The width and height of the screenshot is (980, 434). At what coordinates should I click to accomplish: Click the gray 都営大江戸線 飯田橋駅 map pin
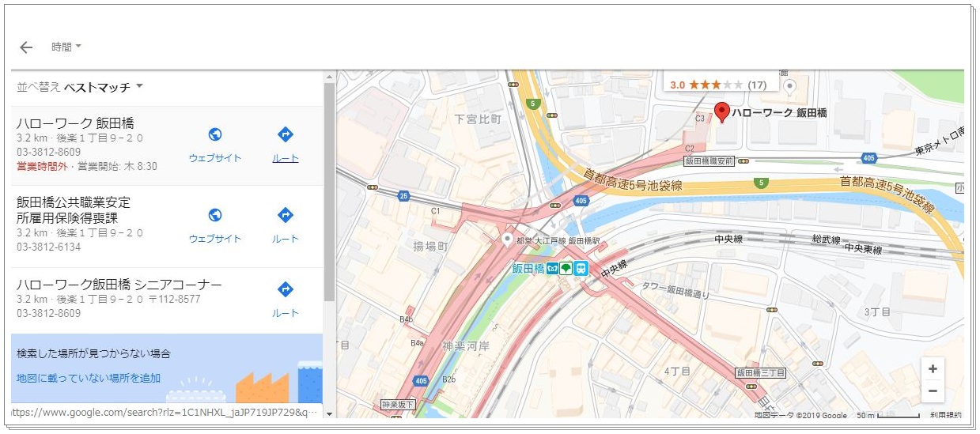507,238
